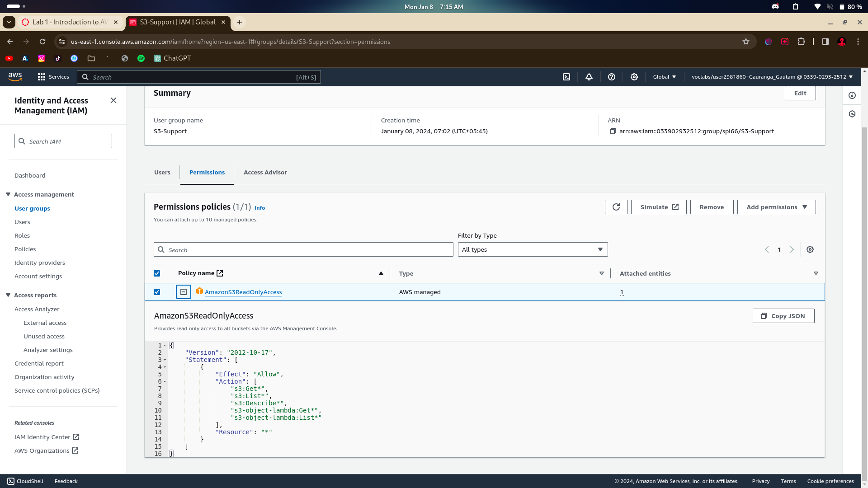Click the notifications bell icon
Viewport: 868px width, 488px height.
pos(589,77)
